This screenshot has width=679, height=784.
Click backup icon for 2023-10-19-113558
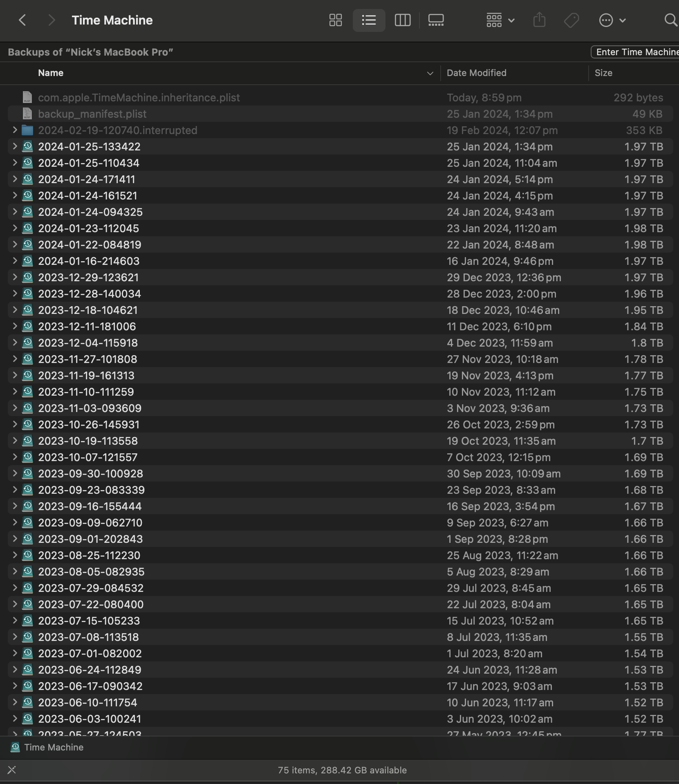[x=27, y=441]
